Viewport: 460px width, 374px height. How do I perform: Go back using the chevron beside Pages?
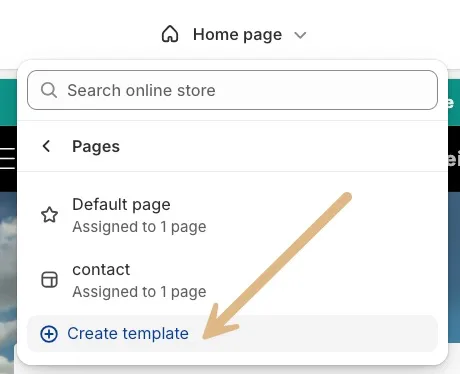tap(47, 146)
